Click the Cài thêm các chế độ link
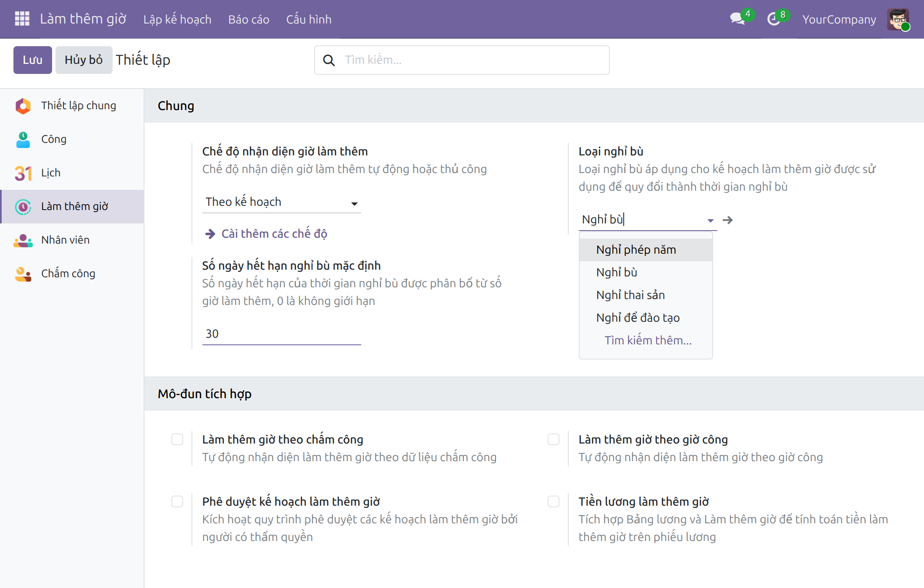Image resolution: width=924 pixels, height=588 pixels. [274, 234]
